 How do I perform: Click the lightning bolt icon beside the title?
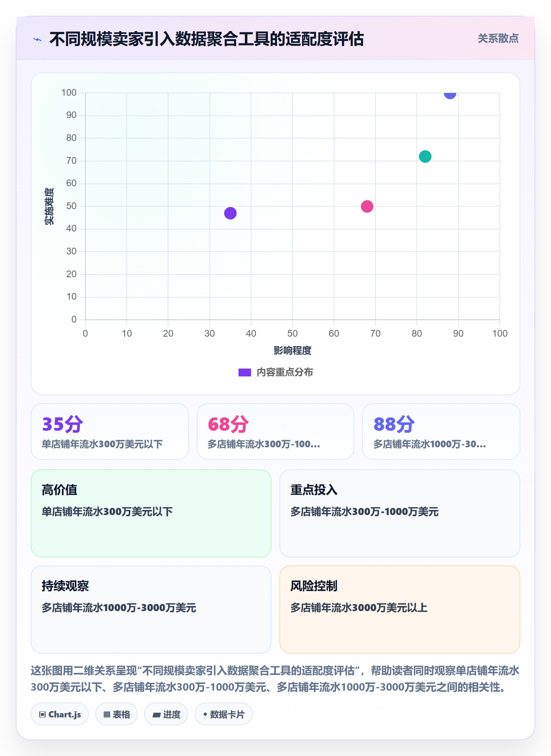click(x=37, y=39)
